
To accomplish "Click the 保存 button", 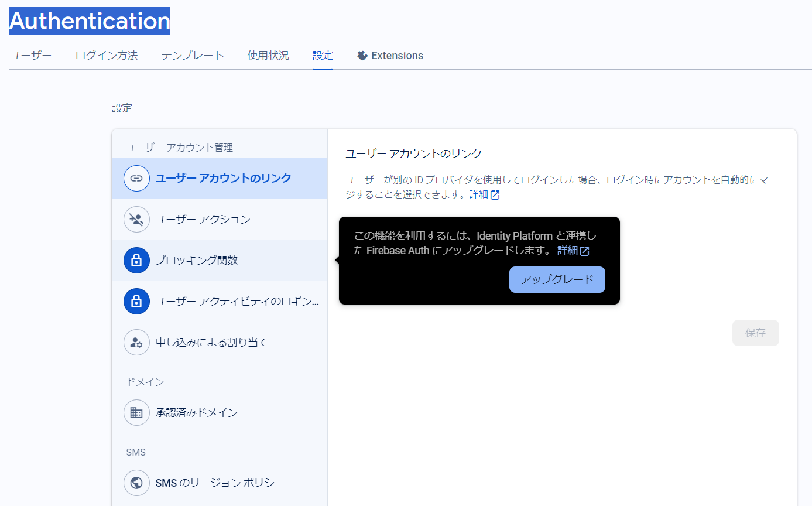I will pyautogui.click(x=756, y=333).
